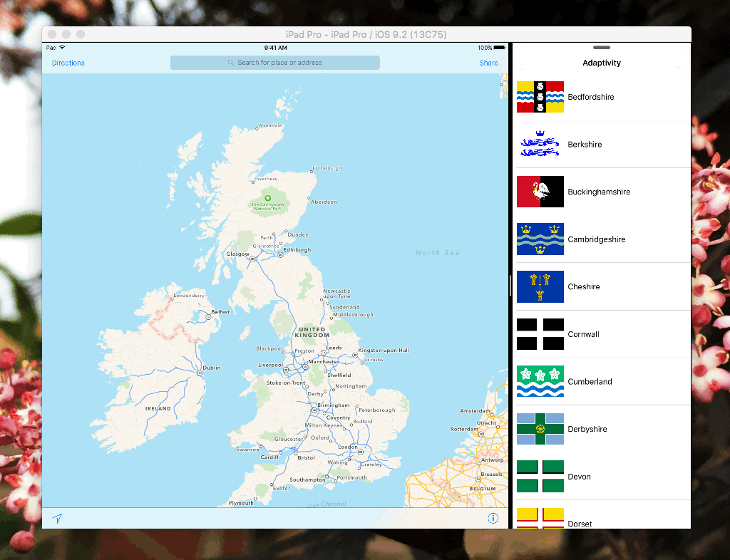Close the iPad Pro simulator window
Viewport: 730px width, 560px height.
point(53,34)
